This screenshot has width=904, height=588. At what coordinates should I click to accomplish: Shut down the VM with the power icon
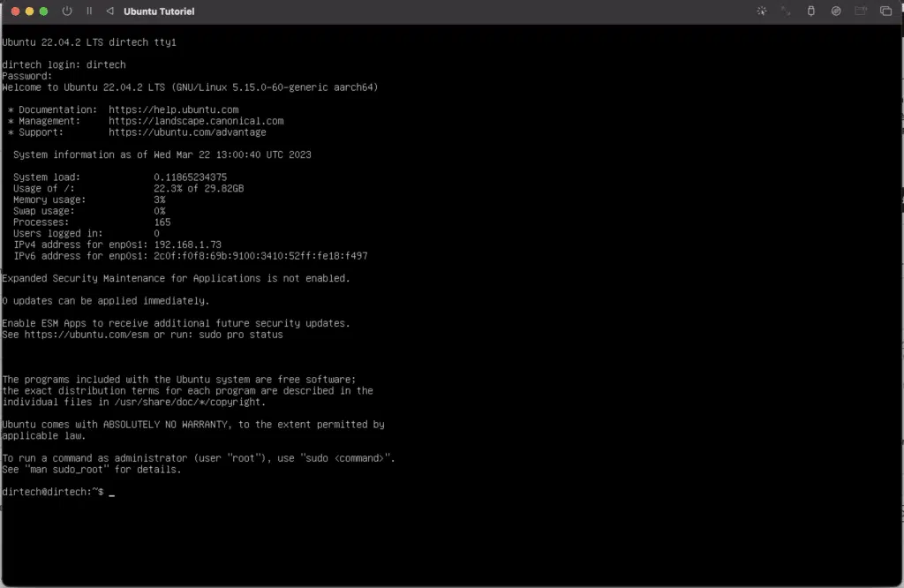tap(67, 11)
